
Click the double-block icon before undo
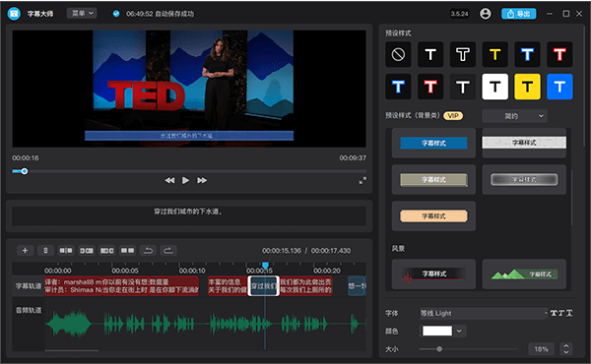(x=127, y=250)
